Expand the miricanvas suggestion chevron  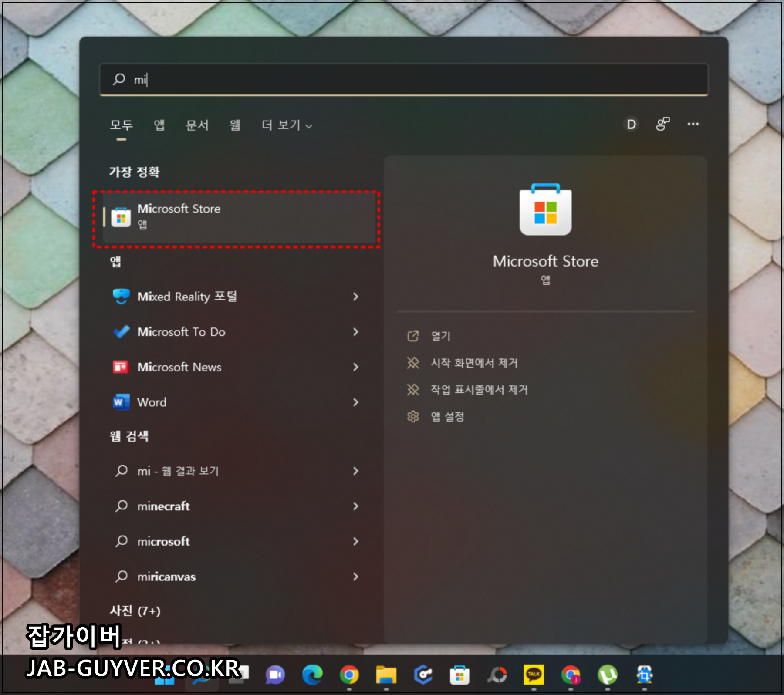click(356, 577)
